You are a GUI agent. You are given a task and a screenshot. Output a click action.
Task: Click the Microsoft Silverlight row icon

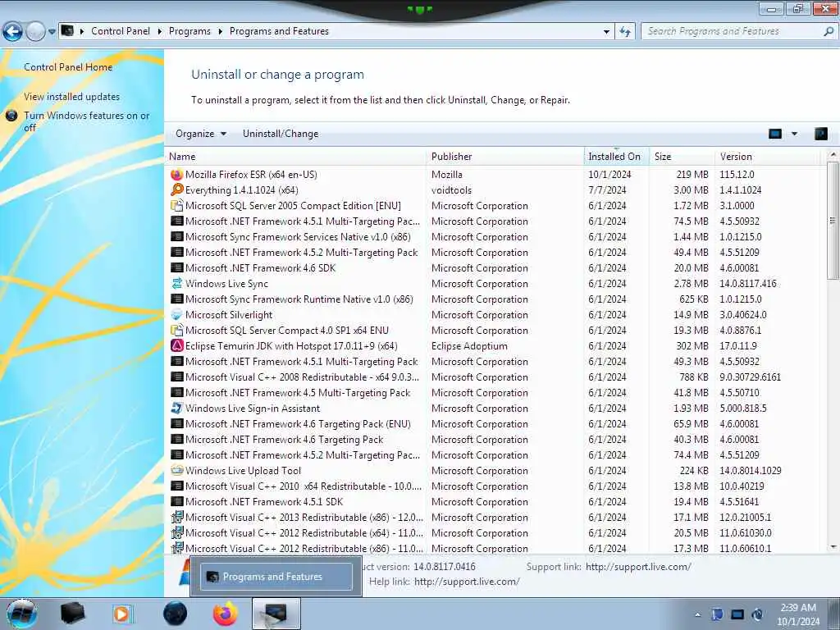tap(177, 315)
